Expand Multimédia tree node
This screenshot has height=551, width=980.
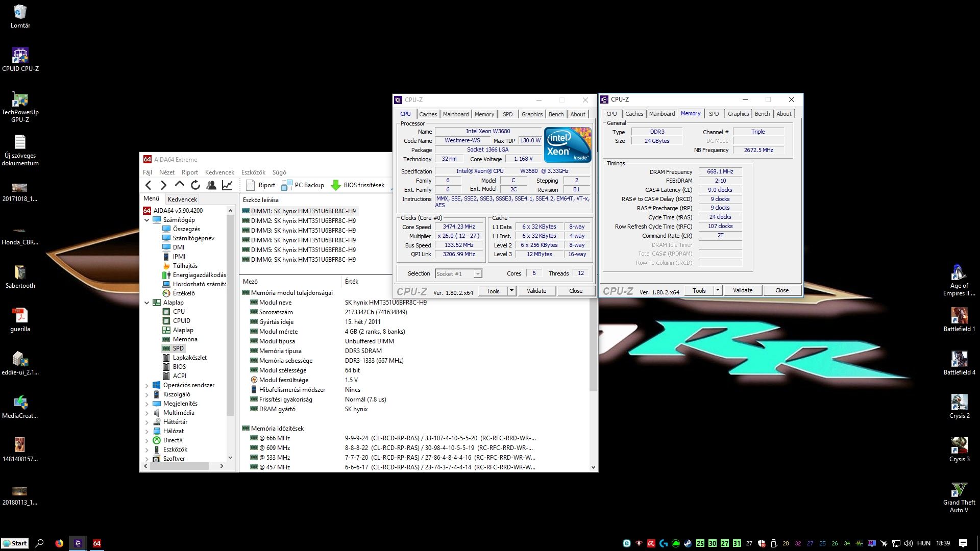pyautogui.click(x=147, y=413)
